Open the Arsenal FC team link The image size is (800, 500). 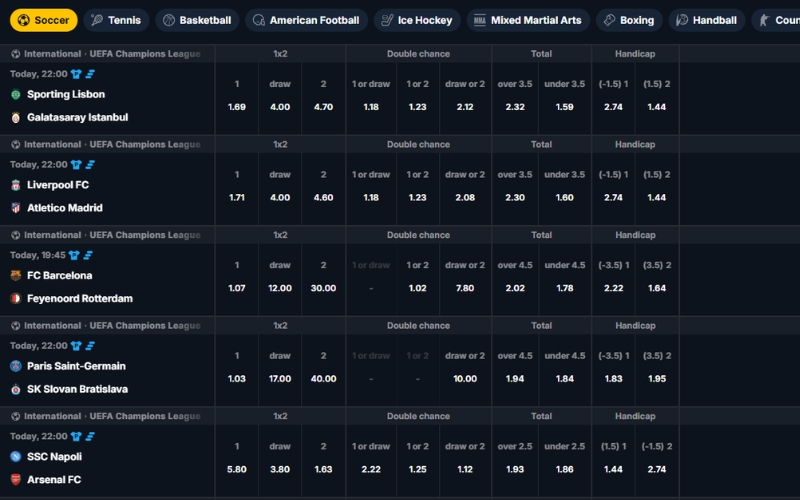tap(54, 480)
